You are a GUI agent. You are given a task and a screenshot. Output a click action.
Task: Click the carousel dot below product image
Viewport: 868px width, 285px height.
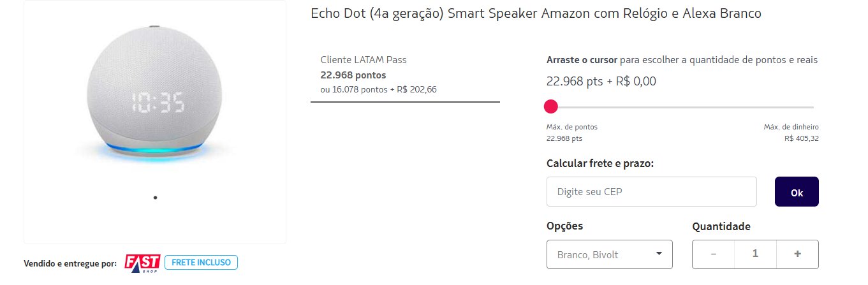(x=155, y=198)
